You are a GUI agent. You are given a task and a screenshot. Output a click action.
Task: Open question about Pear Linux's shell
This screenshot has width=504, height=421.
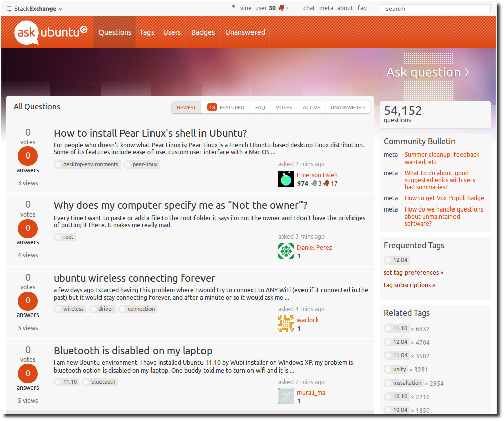click(150, 133)
